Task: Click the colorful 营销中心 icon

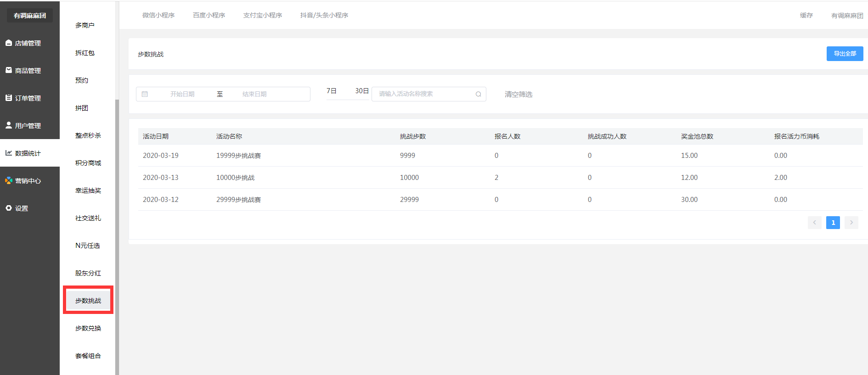Action: click(x=9, y=180)
